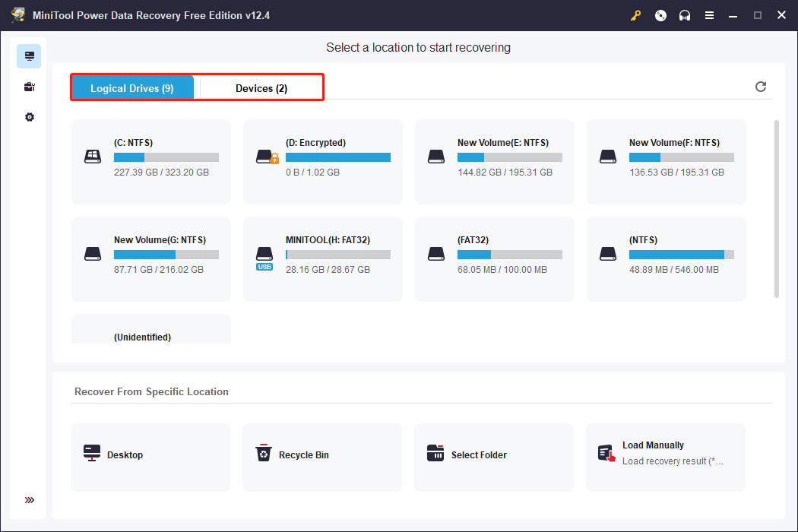
Task: Click "136.53 GB / 195.31 GB" size text
Action: point(676,172)
